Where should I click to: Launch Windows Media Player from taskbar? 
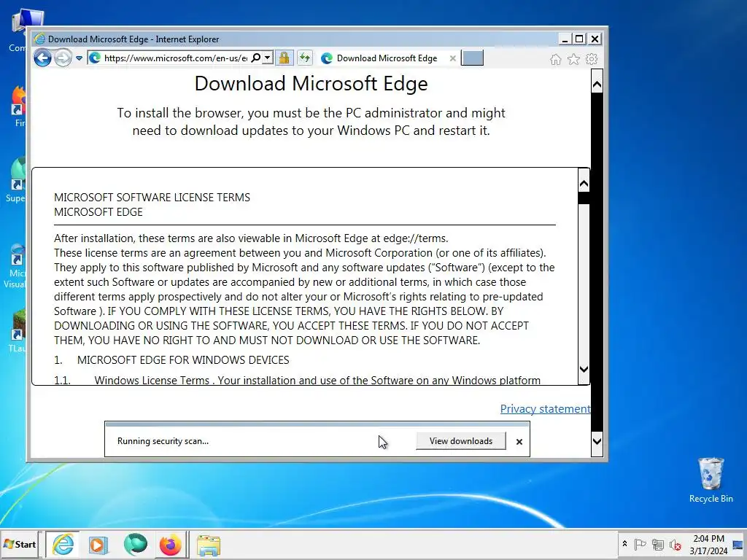coord(98,545)
